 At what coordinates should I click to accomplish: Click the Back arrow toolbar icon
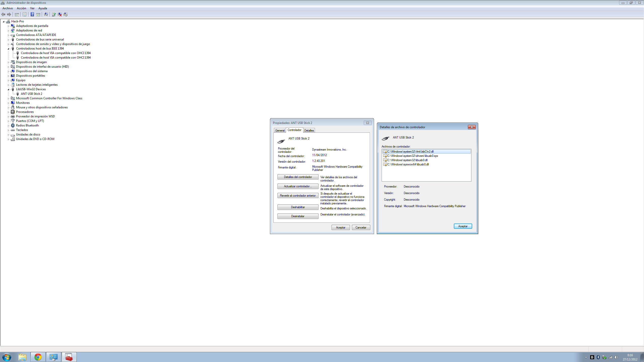[3, 14]
